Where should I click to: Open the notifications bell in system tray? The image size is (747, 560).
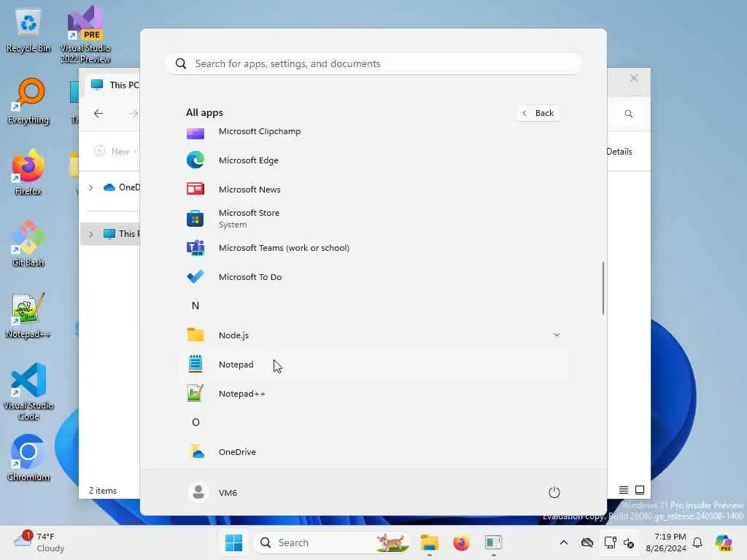tap(697, 542)
